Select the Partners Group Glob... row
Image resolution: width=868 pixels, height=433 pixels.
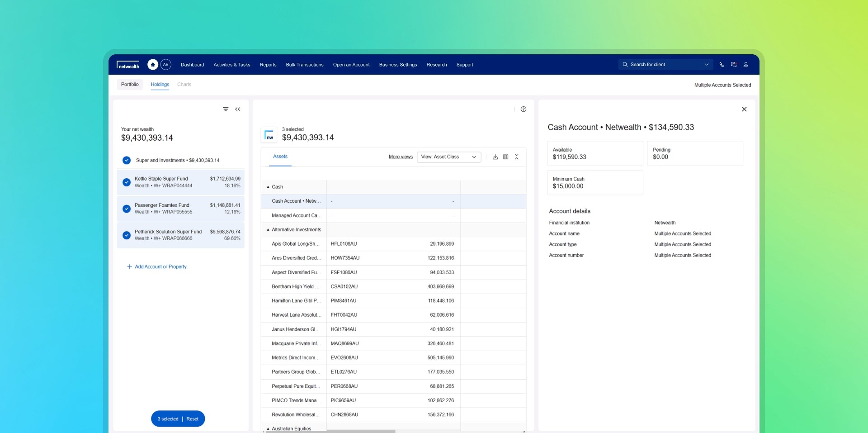tap(393, 372)
